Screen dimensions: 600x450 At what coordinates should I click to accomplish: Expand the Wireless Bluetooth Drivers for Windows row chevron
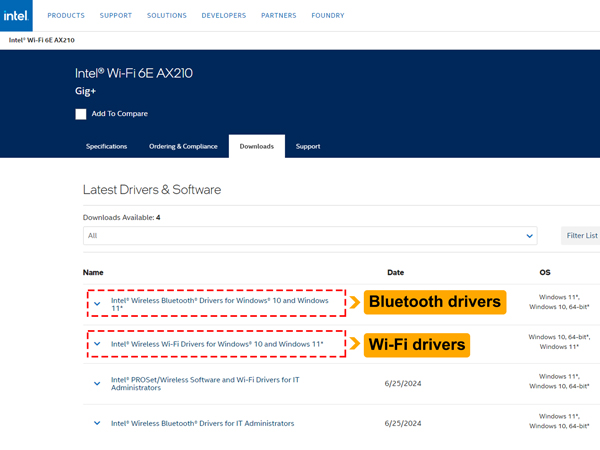coord(97,304)
